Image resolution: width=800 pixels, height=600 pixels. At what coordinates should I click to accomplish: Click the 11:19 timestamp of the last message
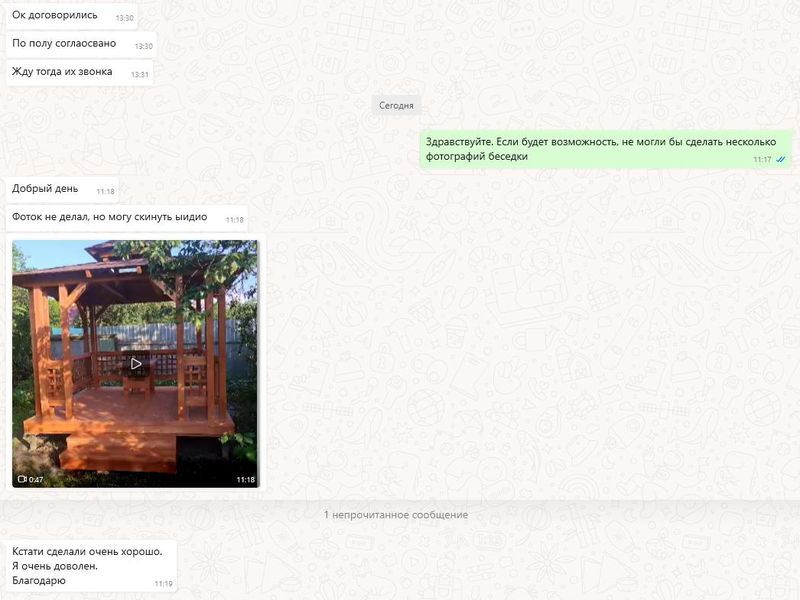click(163, 583)
